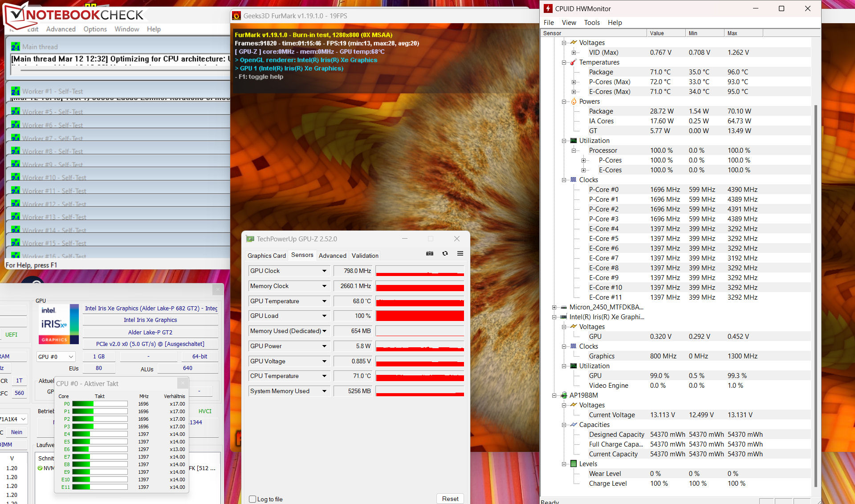Viewport: 855px width, 504px height.
Task: Open the GPU-Z hamburger menu icon
Action: (x=460, y=253)
